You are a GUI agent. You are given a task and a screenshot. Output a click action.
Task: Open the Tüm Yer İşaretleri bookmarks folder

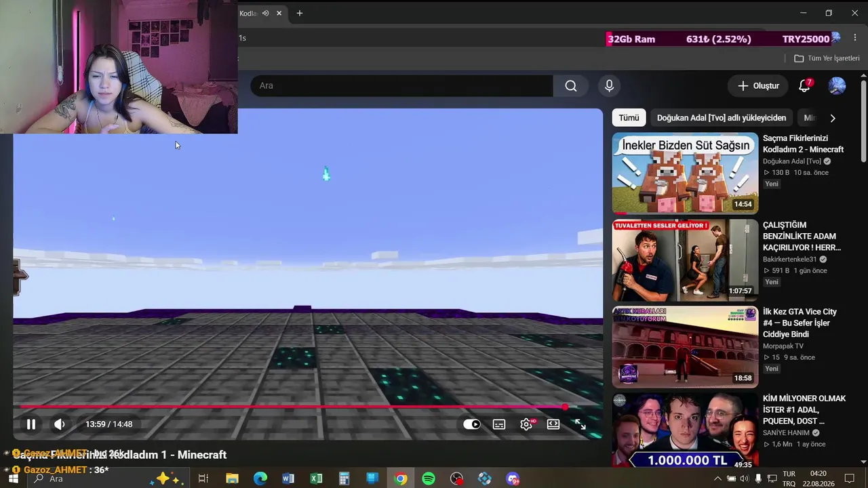(x=827, y=58)
